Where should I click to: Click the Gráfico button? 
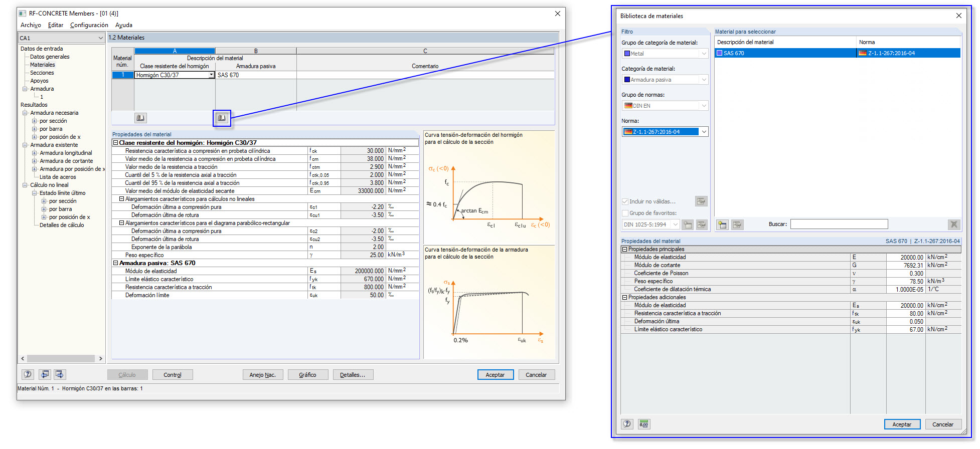(x=308, y=375)
